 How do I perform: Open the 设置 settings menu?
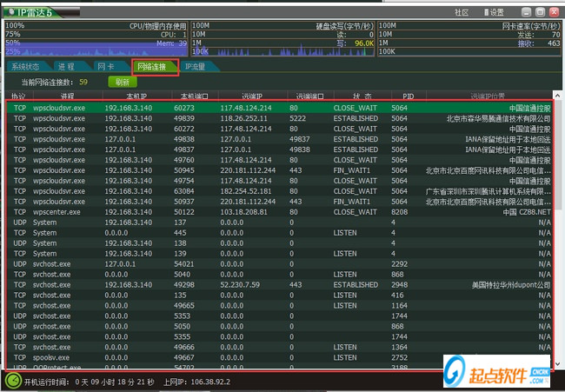[494, 13]
